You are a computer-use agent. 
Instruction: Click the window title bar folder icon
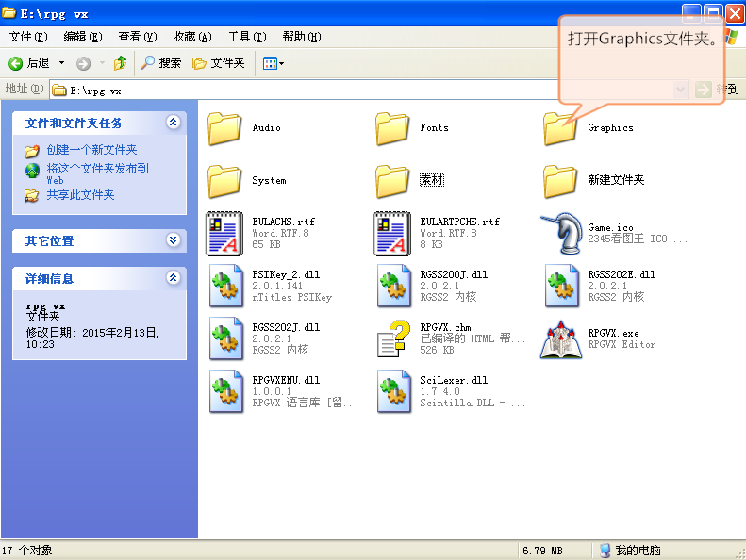8,13
